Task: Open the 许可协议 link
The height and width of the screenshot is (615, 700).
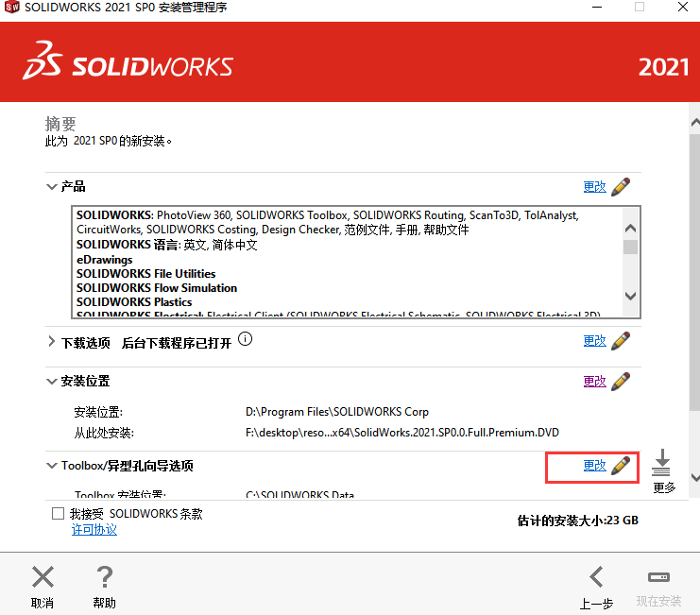Action: (94, 530)
